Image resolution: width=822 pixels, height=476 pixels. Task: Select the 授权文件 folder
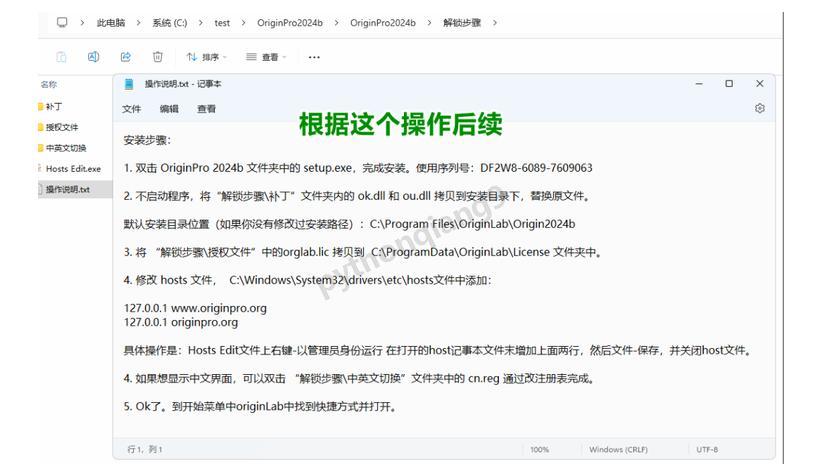(x=58, y=127)
